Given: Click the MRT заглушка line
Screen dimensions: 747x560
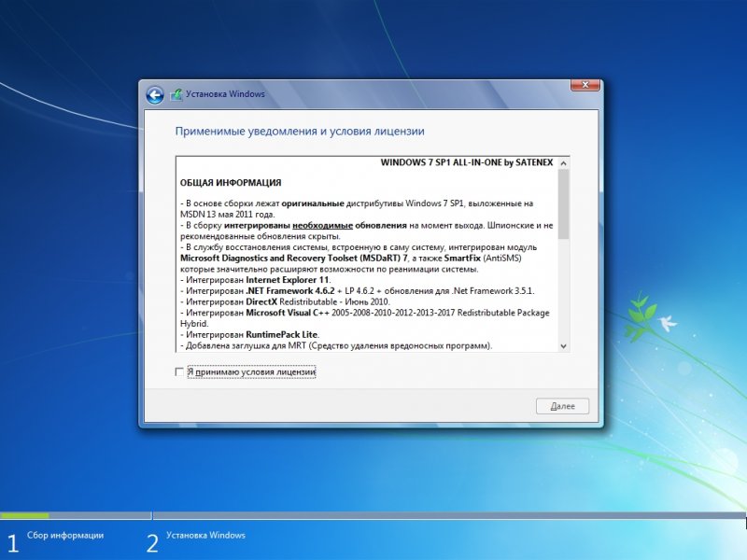Looking at the screenshot, I should click(336, 345).
